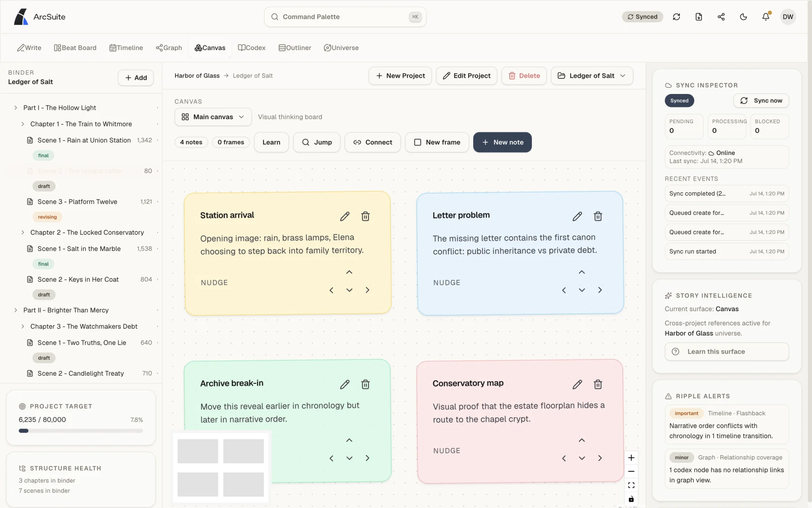Expand Part I - The Hollow Light

(x=15, y=107)
